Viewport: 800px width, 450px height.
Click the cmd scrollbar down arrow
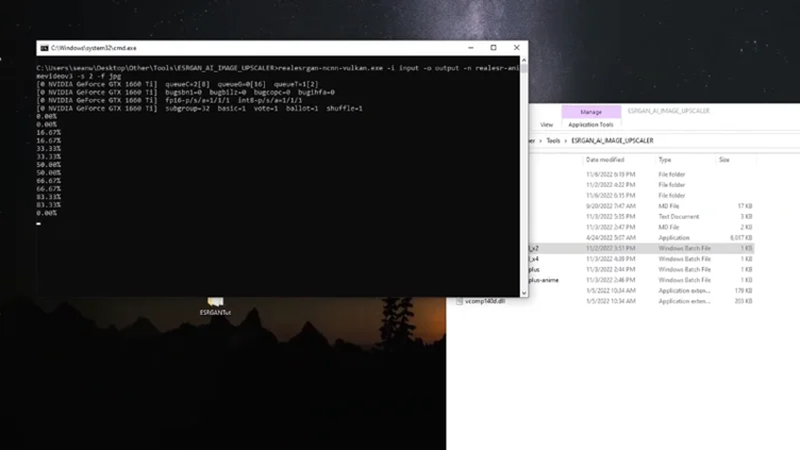524,293
